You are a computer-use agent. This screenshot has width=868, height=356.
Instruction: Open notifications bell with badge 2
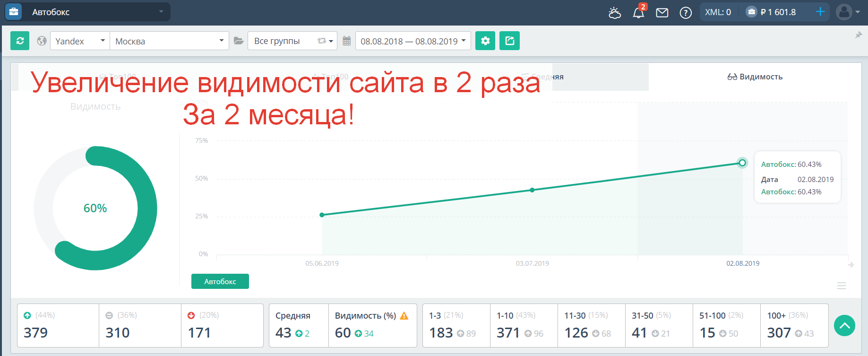pyautogui.click(x=639, y=12)
